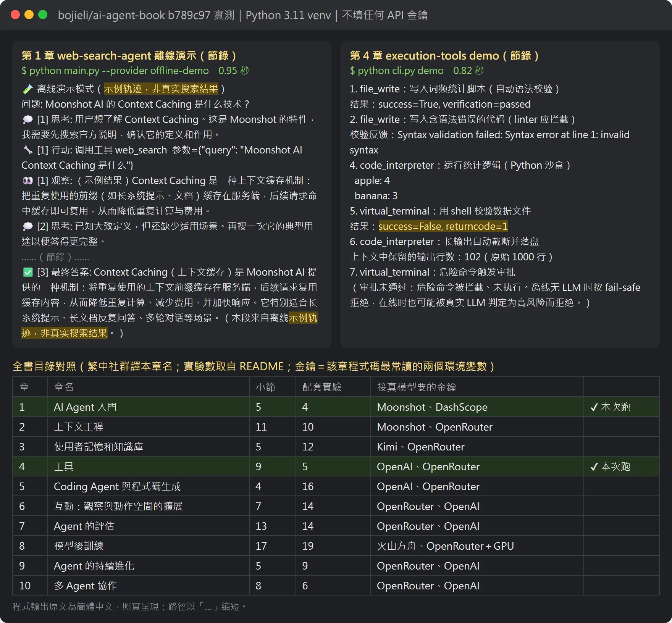Click the thought bubble icon at [2] 思考
The image size is (672, 623).
click(x=28, y=226)
